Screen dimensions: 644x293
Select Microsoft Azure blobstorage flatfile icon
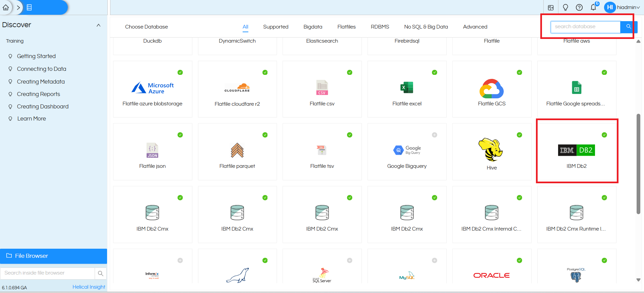tap(152, 88)
